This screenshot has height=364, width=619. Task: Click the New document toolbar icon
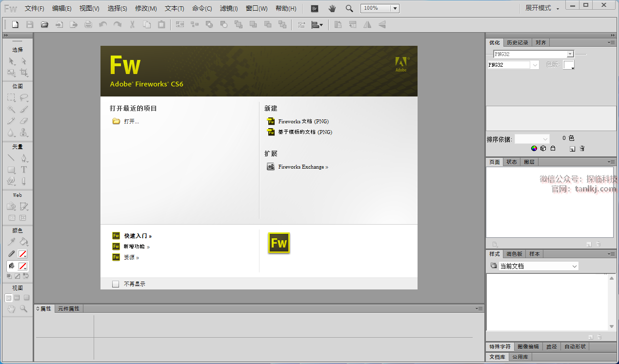tap(15, 24)
